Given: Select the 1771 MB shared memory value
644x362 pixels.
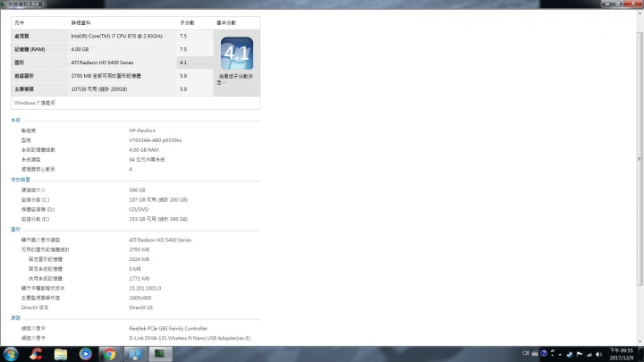Looking at the screenshot, I should pos(140,279).
